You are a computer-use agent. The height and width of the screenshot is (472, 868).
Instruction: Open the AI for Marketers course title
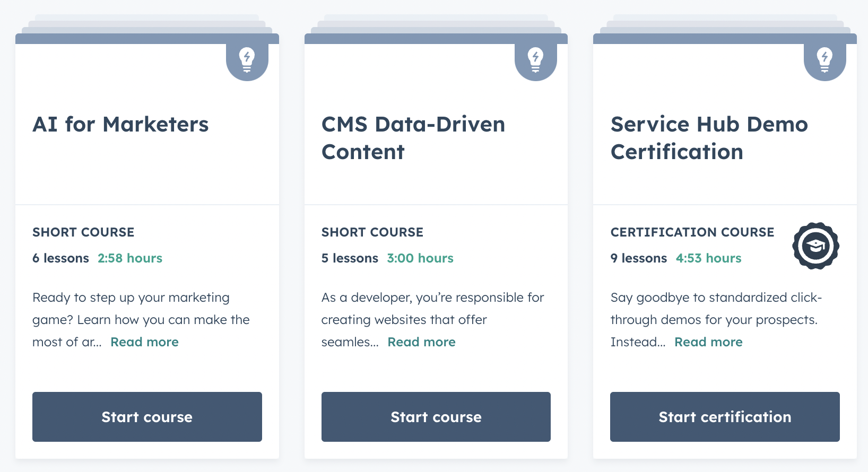click(120, 125)
